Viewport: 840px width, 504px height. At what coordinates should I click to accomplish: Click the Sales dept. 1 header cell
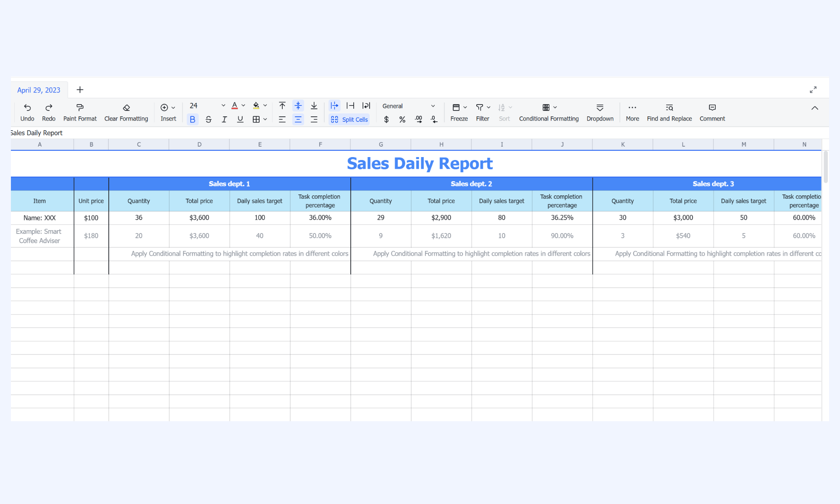[x=229, y=184]
